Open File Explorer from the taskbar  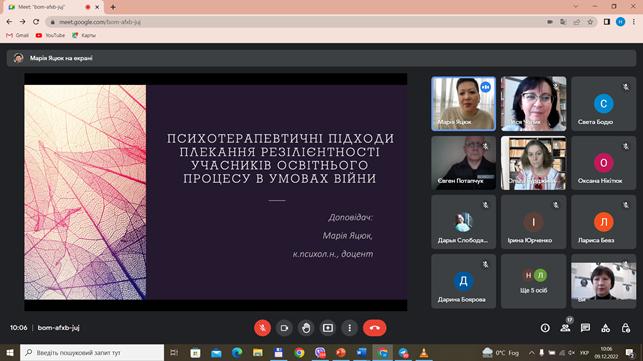point(258,352)
